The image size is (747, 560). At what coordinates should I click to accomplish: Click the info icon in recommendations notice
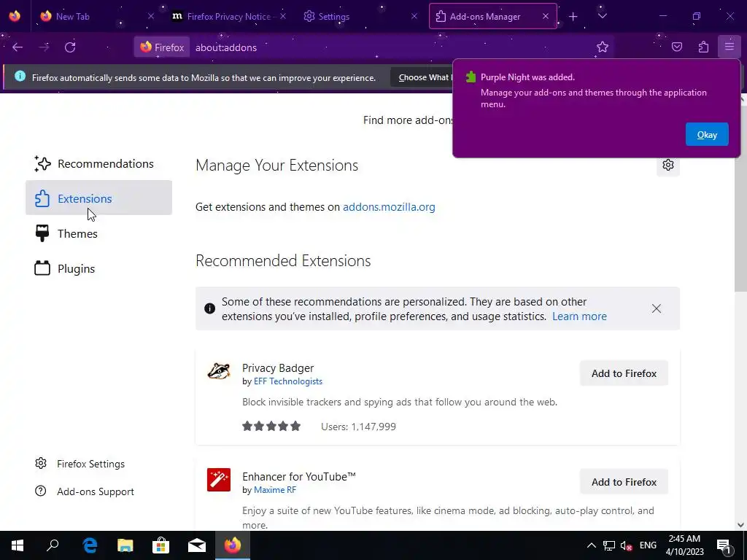209,308
